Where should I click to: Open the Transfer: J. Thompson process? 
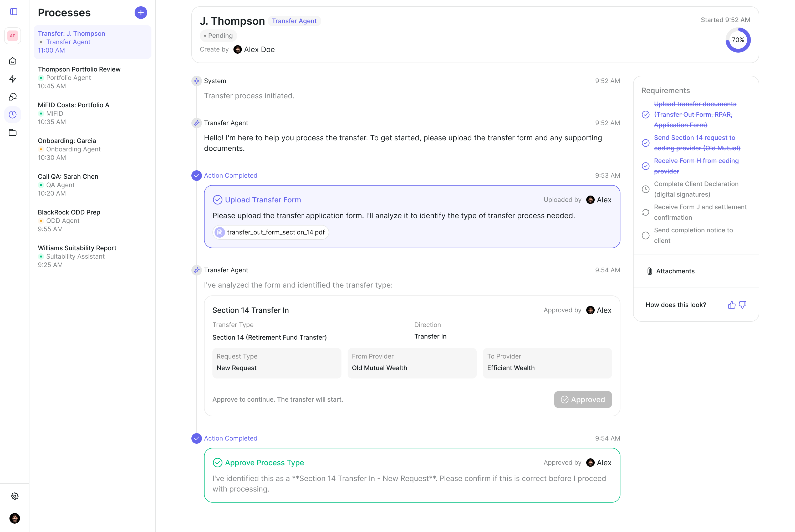pos(92,42)
